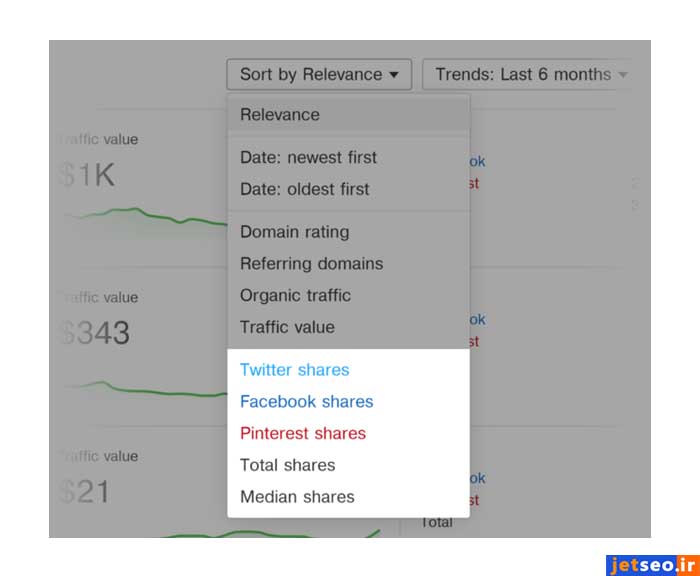The height and width of the screenshot is (576, 700).
Task: Click the jetseo.ir watermark logo
Action: [652, 564]
